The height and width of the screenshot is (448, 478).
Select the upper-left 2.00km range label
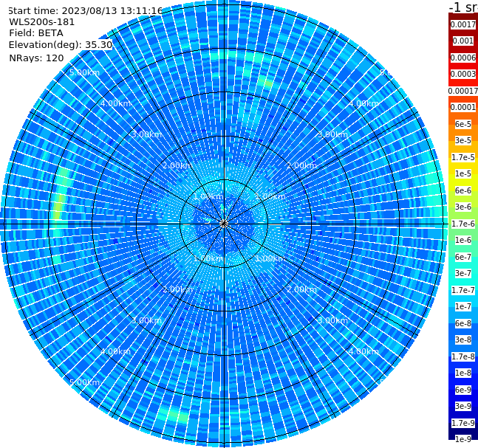(x=178, y=165)
